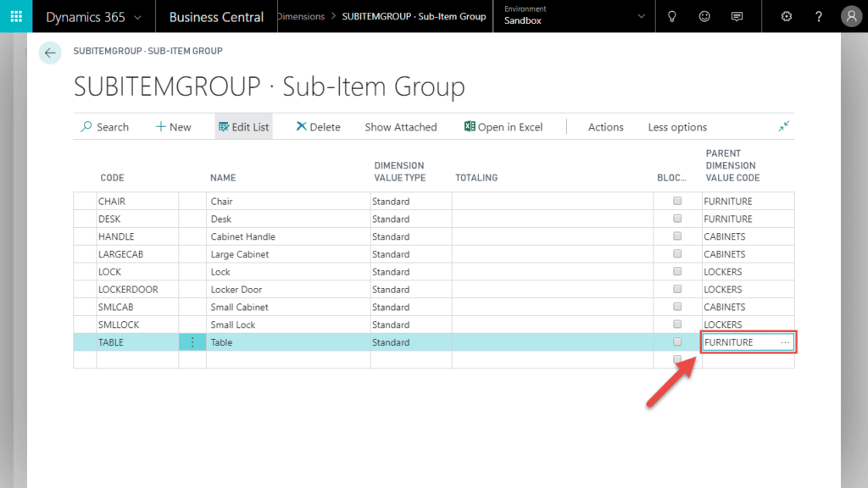
Task: Open the FURNITURE parent code lookup ellipsis
Action: (x=785, y=342)
